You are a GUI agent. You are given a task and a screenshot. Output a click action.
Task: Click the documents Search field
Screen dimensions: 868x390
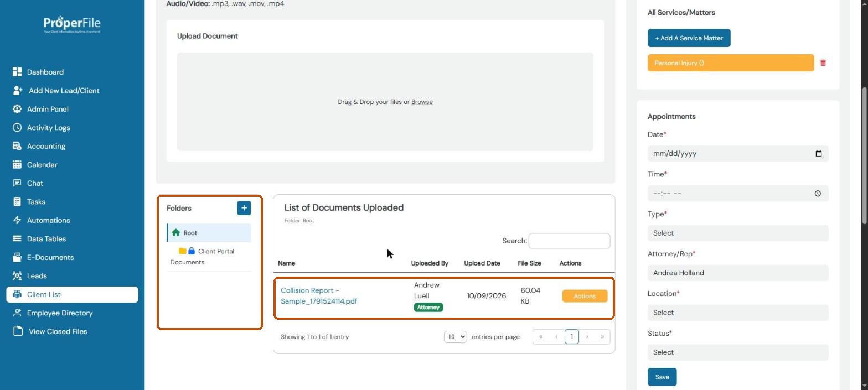569,241
